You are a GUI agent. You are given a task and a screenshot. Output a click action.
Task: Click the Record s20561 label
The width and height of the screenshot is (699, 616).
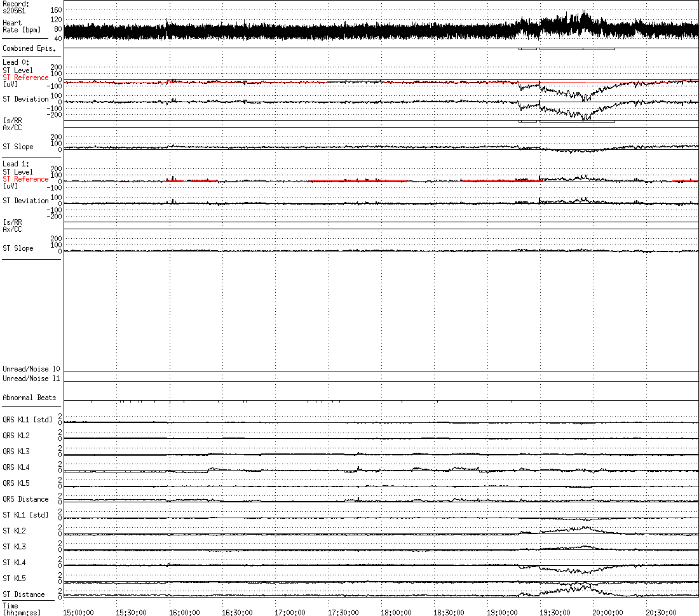point(16,7)
